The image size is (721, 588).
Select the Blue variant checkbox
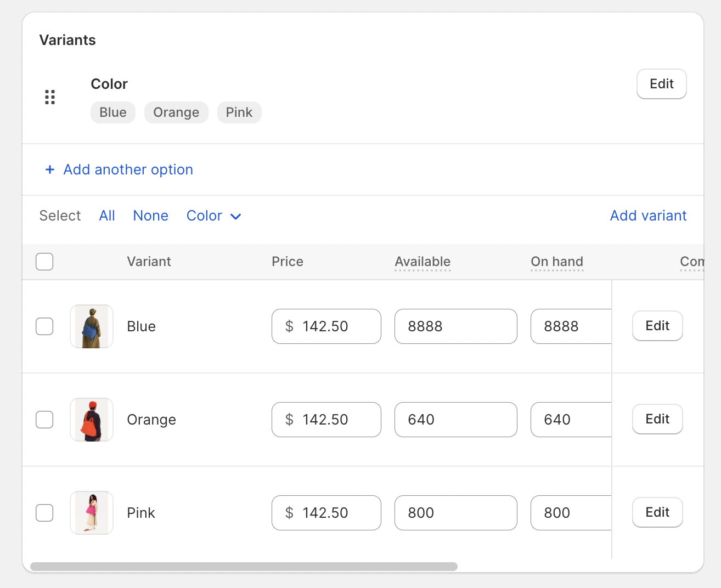click(44, 326)
